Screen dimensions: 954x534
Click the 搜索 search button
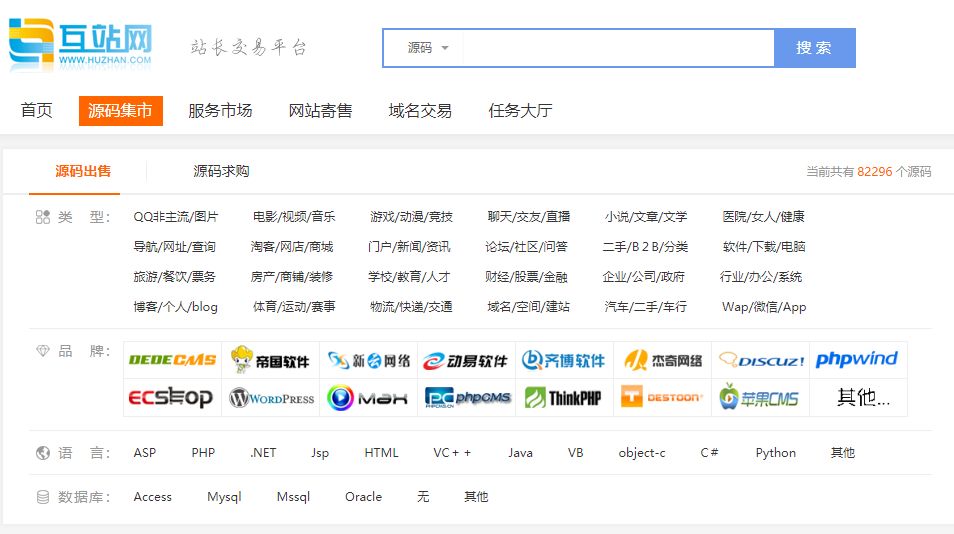click(x=815, y=47)
